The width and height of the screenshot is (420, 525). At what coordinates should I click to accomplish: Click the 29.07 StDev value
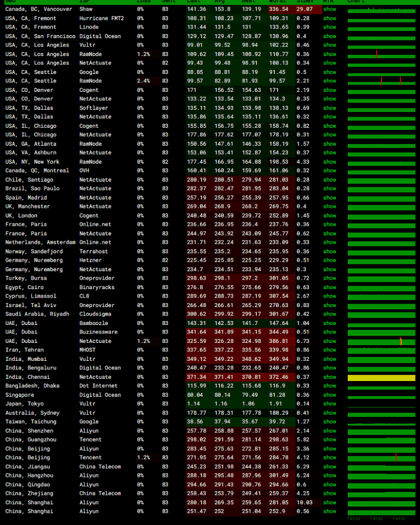point(304,9)
